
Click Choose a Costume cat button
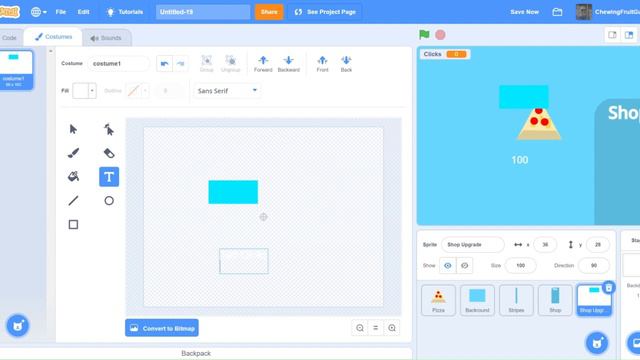(x=18, y=325)
